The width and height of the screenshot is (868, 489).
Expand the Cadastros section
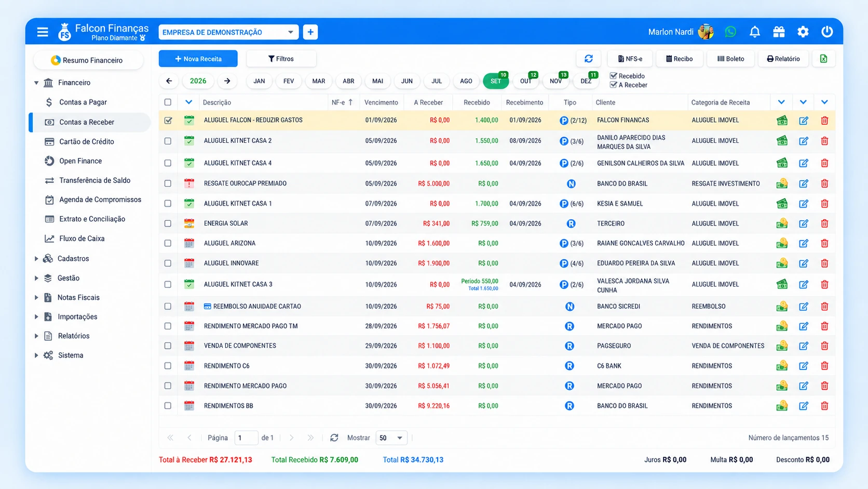(x=36, y=259)
